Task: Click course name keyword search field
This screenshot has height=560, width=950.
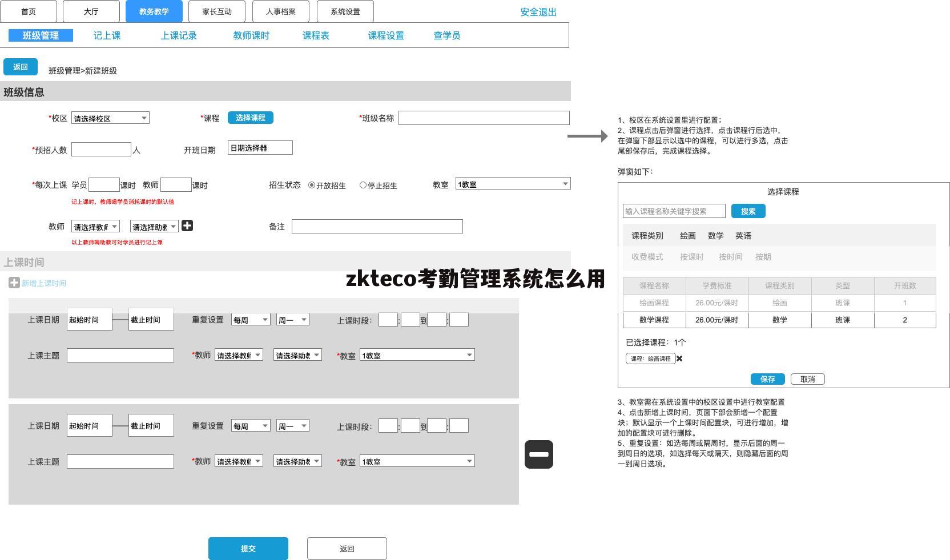Action: coord(674,211)
